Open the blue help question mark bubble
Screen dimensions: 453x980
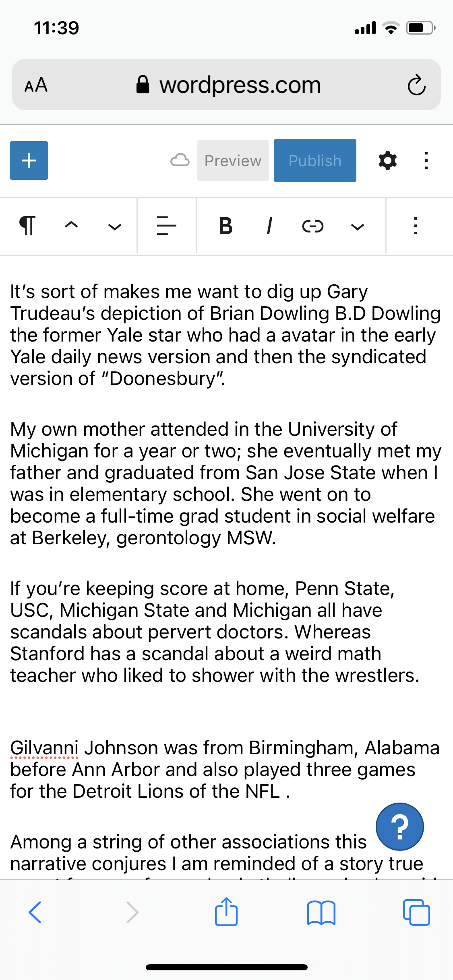click(x=399, y=827)
